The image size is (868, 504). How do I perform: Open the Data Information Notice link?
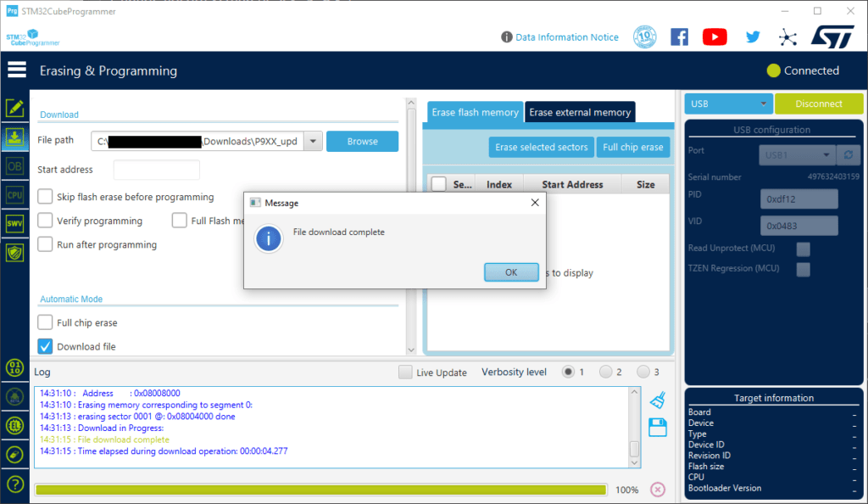point(567,37)
